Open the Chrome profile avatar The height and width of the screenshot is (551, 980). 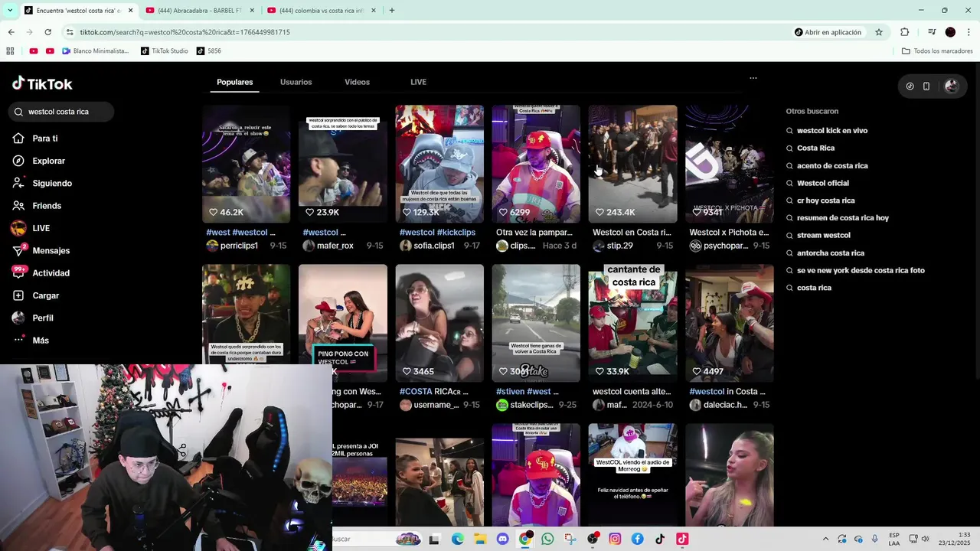pyautogui.click(x=950, y=32)
